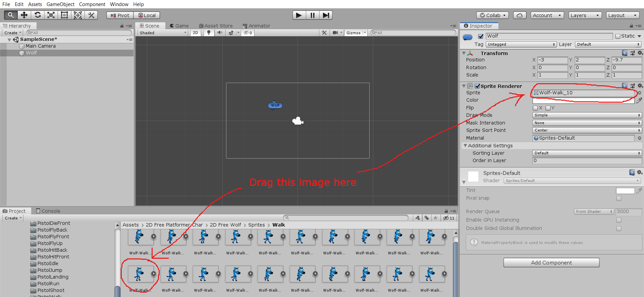Select the custom editor tools icon
Viewport: 644px width, 297px height.
tap(91, 15)
